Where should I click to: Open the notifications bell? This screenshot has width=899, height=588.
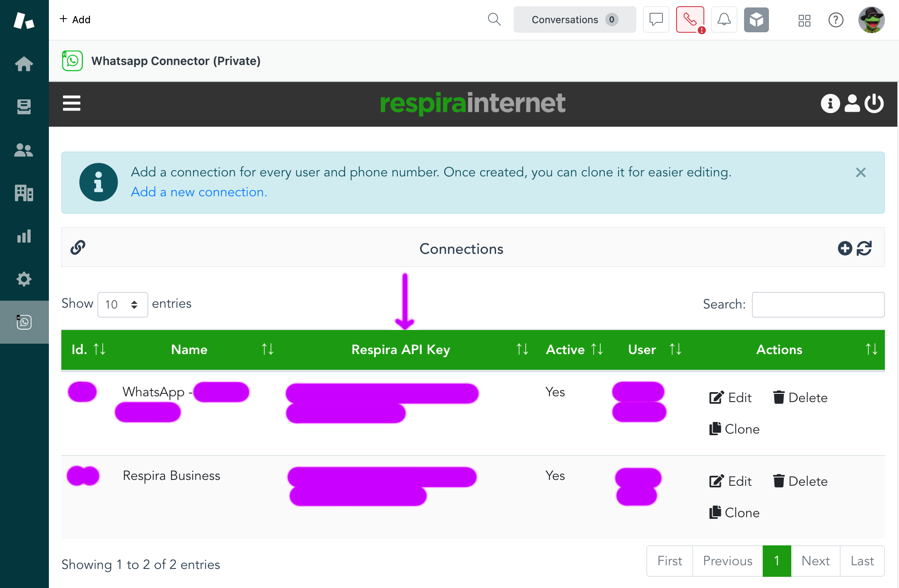(724, 19)
